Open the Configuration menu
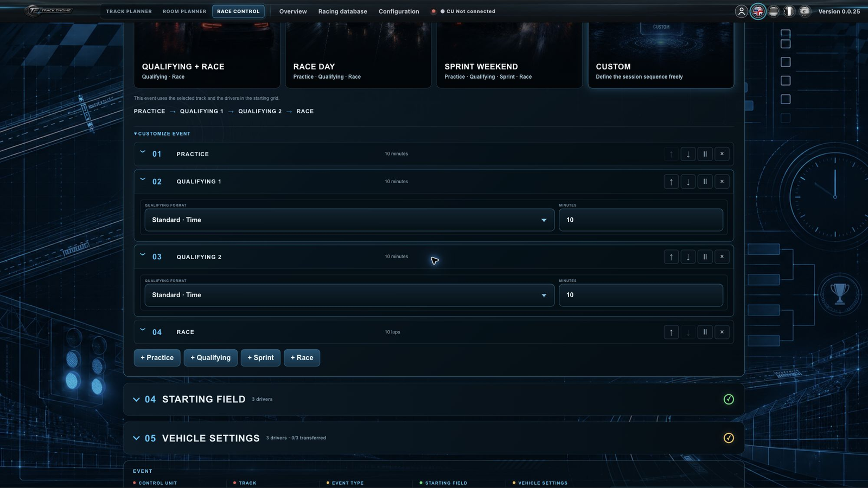The image size is (868, 488). pyautogui.click(x=399, y=11)
